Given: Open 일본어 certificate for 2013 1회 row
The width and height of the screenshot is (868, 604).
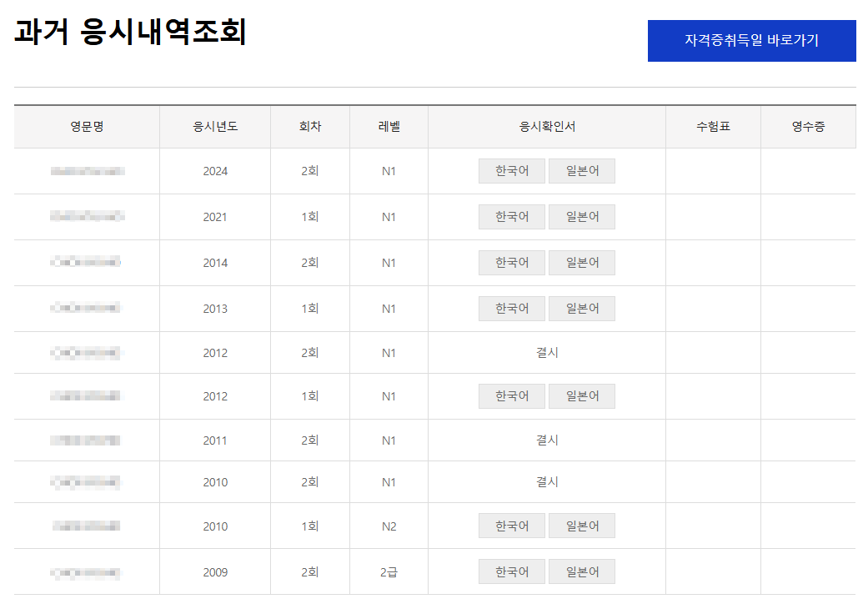Looking at the screenshot, I should 582,309.
